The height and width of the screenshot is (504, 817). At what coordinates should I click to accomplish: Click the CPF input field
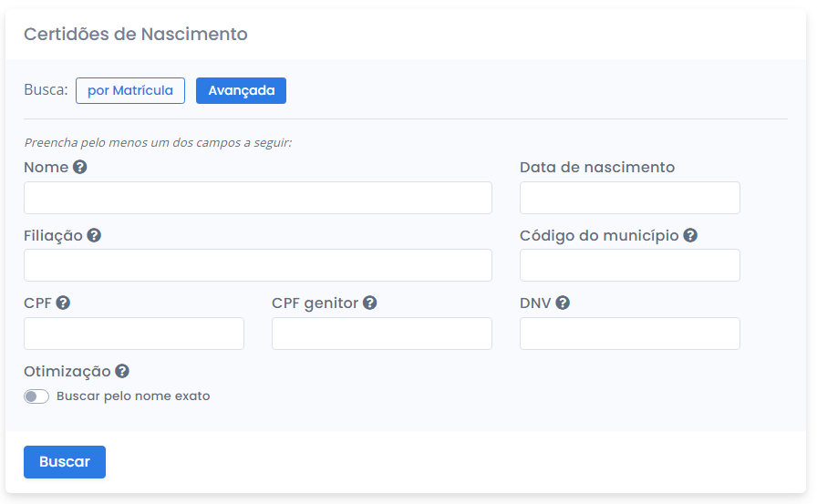[134, 334]
